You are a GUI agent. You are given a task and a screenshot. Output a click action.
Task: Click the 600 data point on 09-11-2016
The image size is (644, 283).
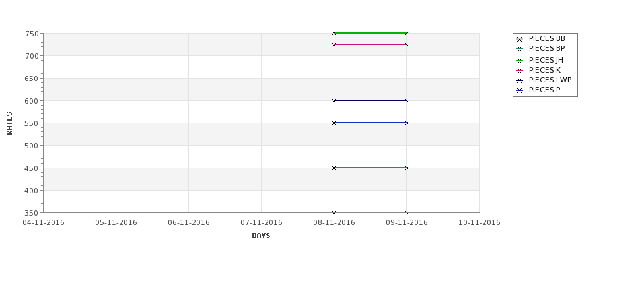point(407,100)
